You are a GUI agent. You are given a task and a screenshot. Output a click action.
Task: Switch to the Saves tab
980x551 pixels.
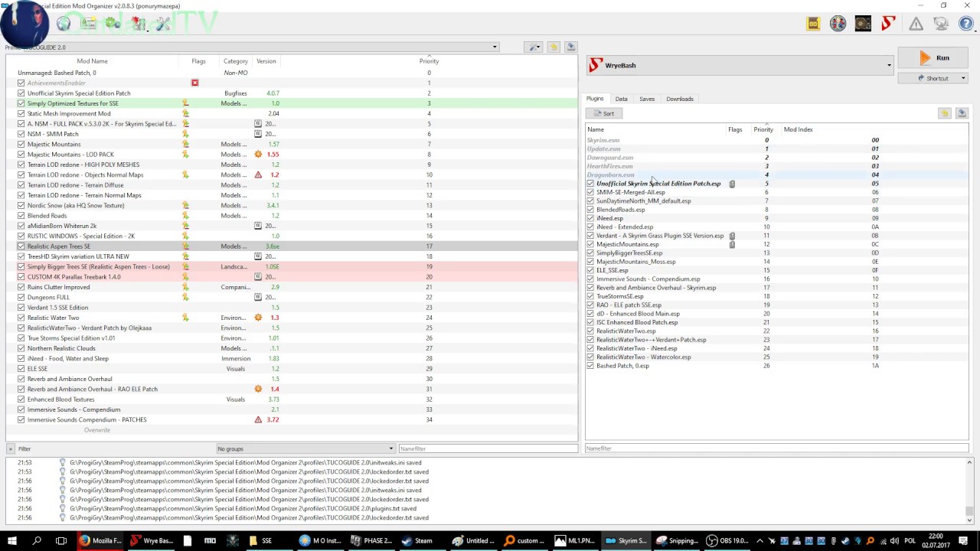click(647, 99)
